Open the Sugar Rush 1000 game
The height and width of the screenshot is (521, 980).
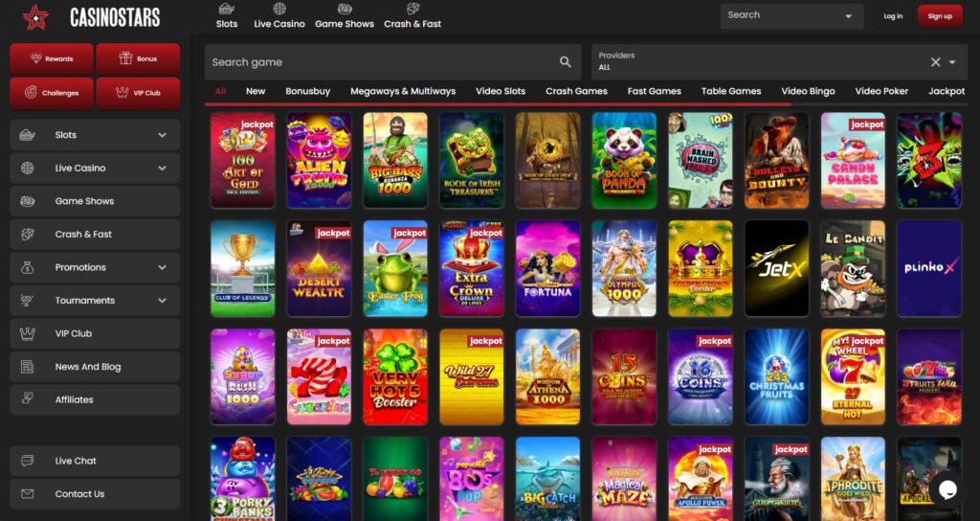pyautogui.click(x=242, y=377)
